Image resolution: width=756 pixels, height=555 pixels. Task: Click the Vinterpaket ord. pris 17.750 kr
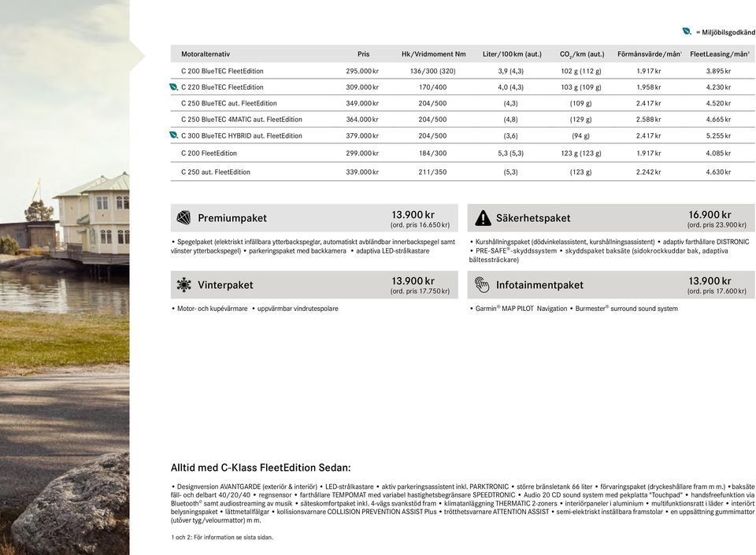click(x=420, y=291)
